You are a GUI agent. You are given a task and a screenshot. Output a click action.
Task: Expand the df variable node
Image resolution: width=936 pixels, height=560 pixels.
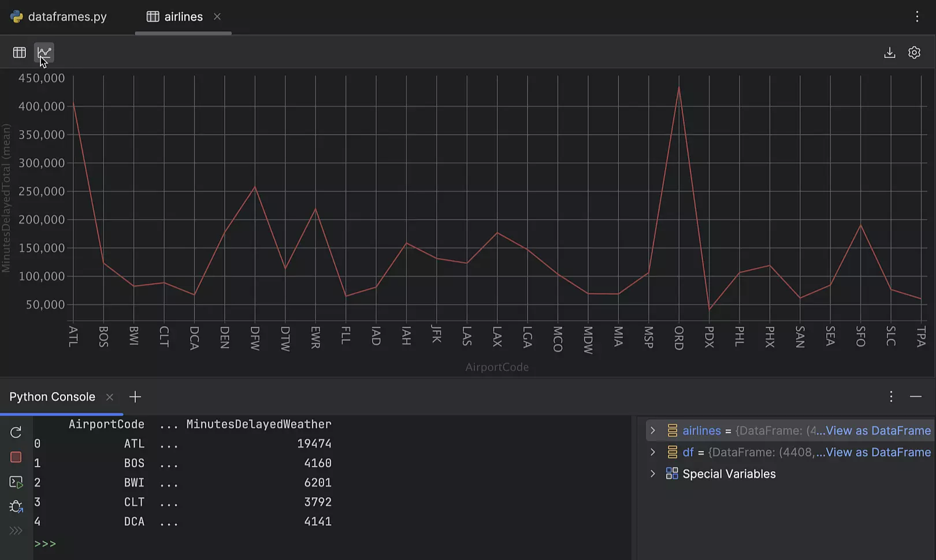pyautogui.click(x=653, y=452)
